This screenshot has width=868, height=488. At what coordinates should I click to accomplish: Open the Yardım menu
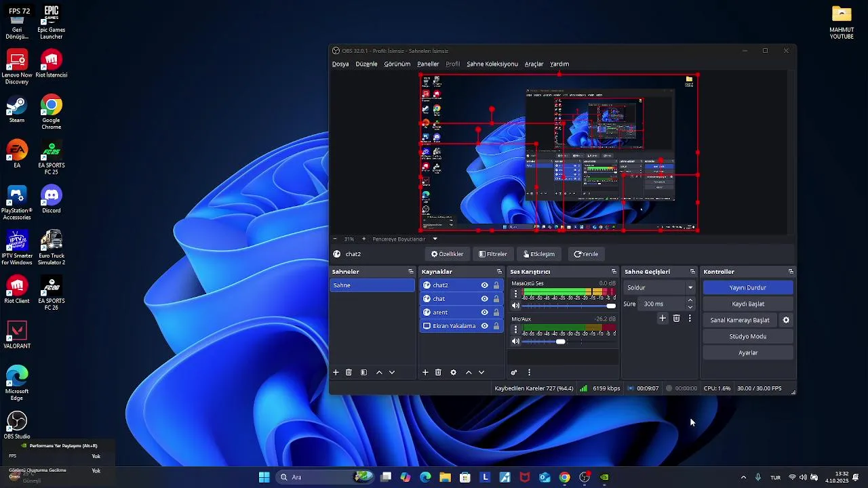[x=559, y=64]
